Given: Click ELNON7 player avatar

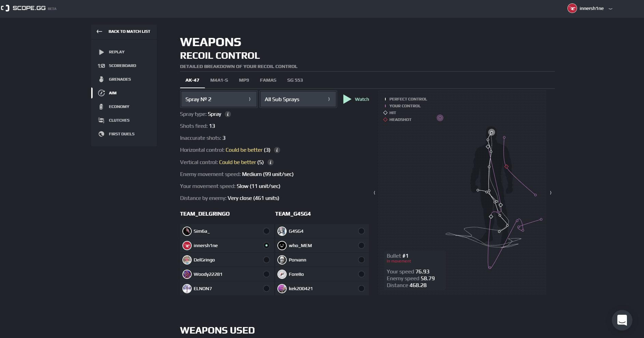Looking at the screenshot, I should 187,289.
